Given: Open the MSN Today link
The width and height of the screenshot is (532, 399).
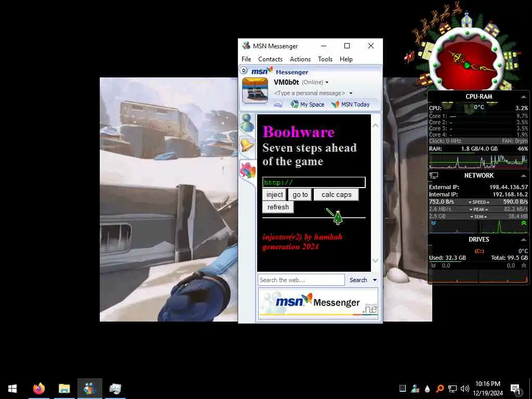Looking at the screenshot, I should [x=355, y=104].
